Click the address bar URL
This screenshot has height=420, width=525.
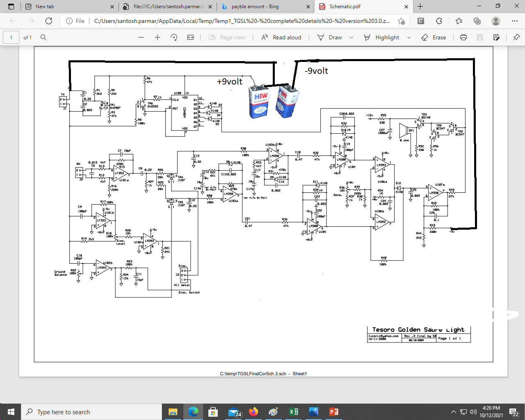(242, 21)
